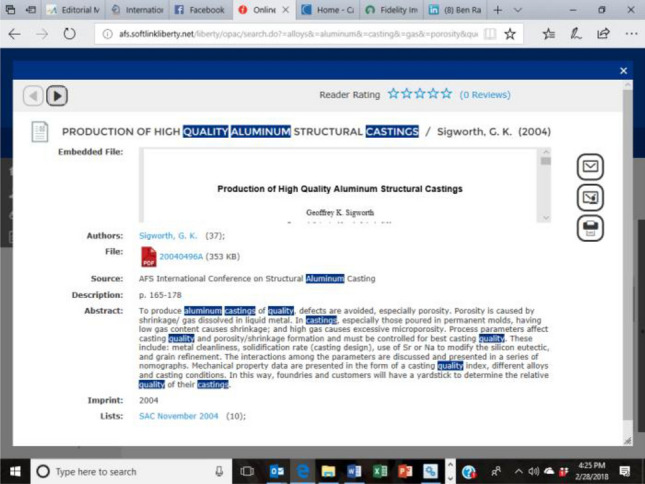
Task: Open Edge reading view book icon
Action: point(489,33)
